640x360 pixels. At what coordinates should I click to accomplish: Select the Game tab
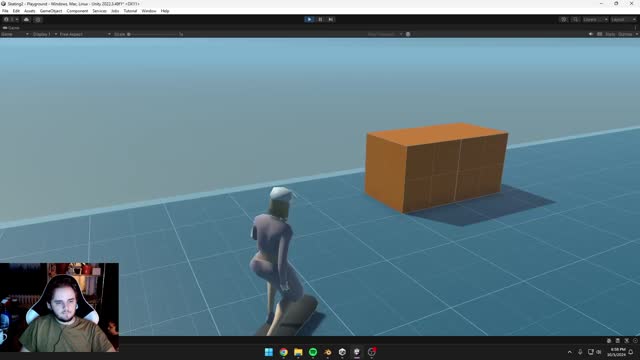11,28
